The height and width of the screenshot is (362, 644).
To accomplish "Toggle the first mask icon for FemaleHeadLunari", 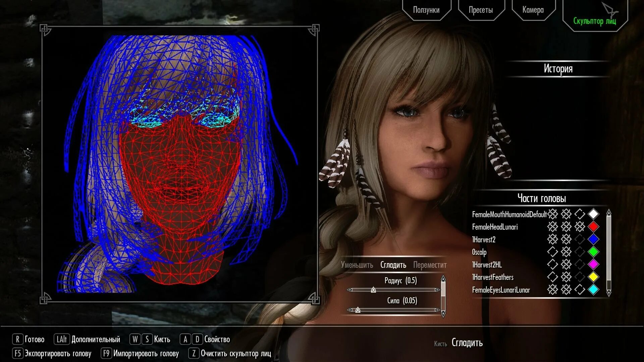I will 553,227.
